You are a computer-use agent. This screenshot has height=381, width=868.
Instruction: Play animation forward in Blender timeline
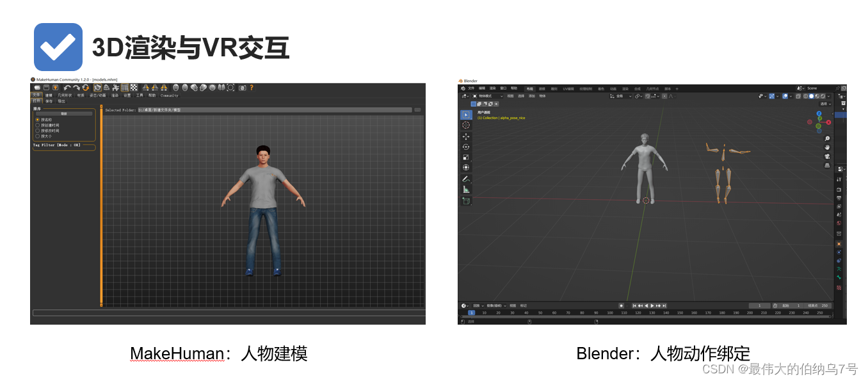coord(652,305)
